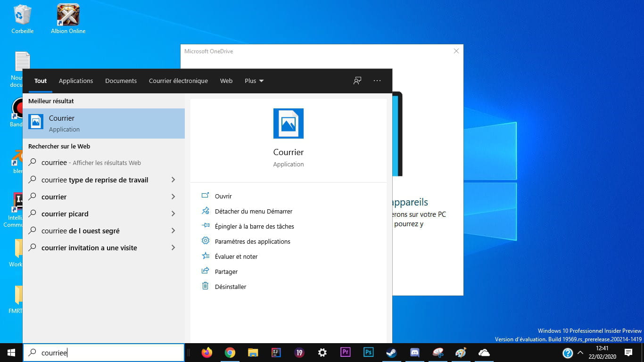
Task: Click the feedback icon in the search header
Action: (x=357, y=81)
